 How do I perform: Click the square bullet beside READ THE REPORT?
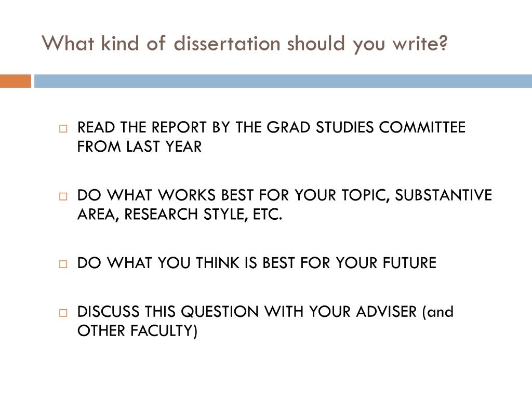(63, 129)
